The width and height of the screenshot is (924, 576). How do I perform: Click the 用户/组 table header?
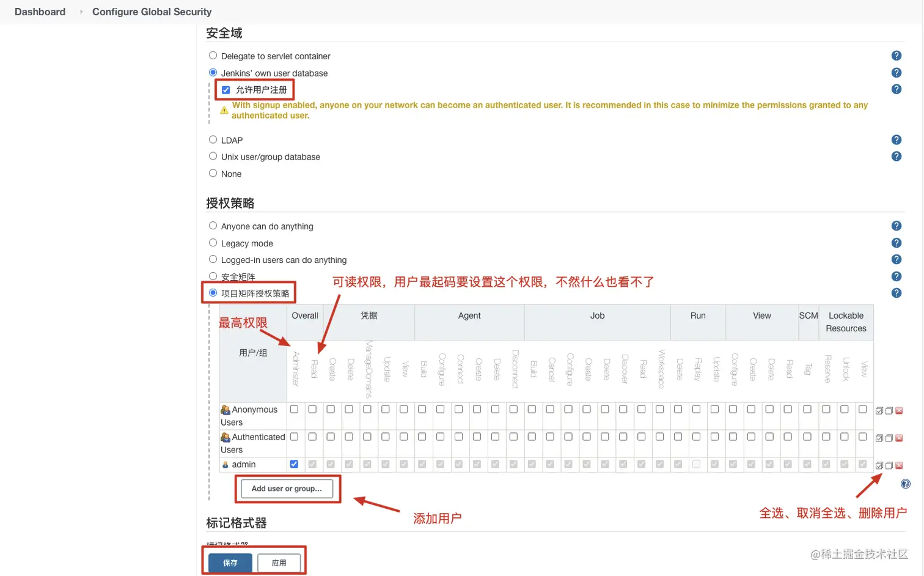253,353
